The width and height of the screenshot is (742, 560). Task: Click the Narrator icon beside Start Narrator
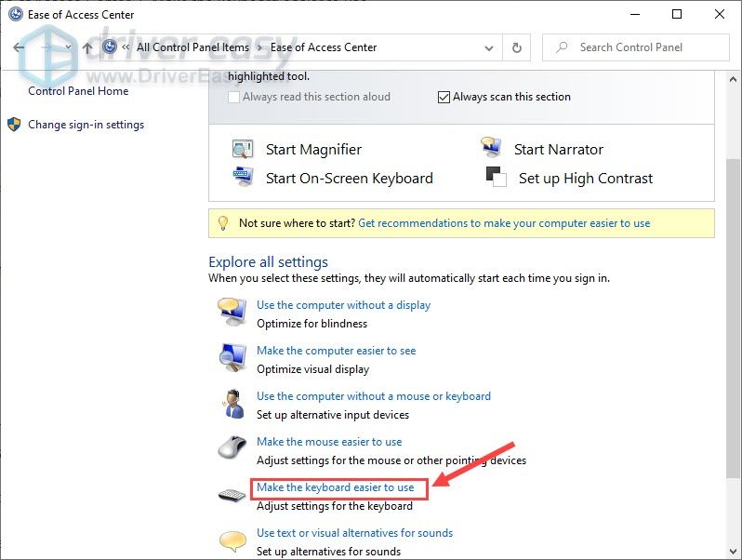[491, 149]
